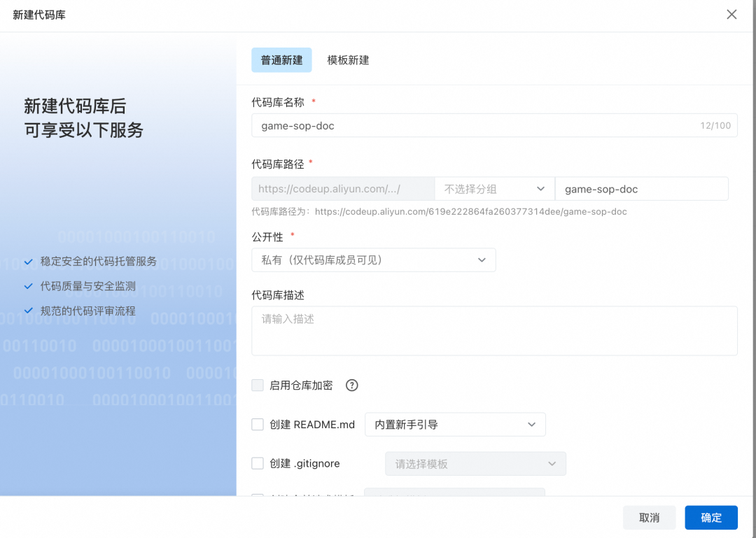
Task: Check 创建 .gitignore
Action: pyautogui.click(x=258, y=463)
